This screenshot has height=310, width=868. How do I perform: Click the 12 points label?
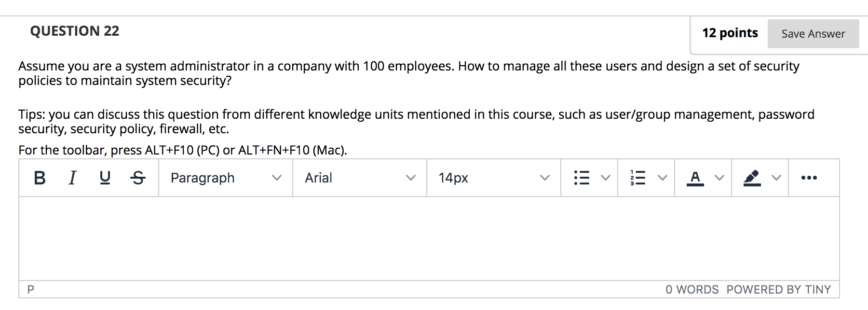tap(730, 33)
